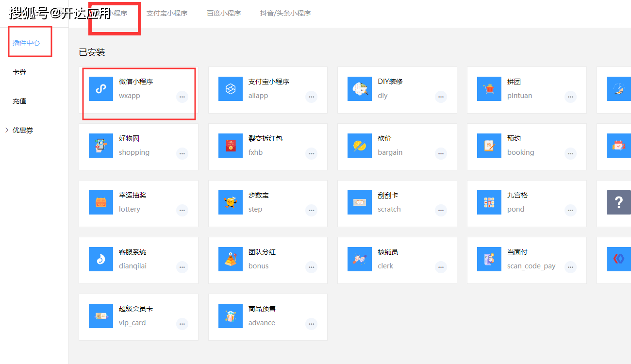The width and height of the screenshot is (631, 364).
Task: Click the dianqilai identifier text
Action: pyautogui.click(x=133, y=266)
